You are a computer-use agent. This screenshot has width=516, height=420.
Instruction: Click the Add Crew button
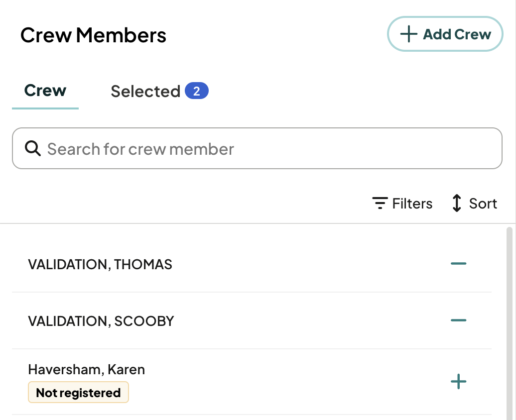click(x=445, y=34)
